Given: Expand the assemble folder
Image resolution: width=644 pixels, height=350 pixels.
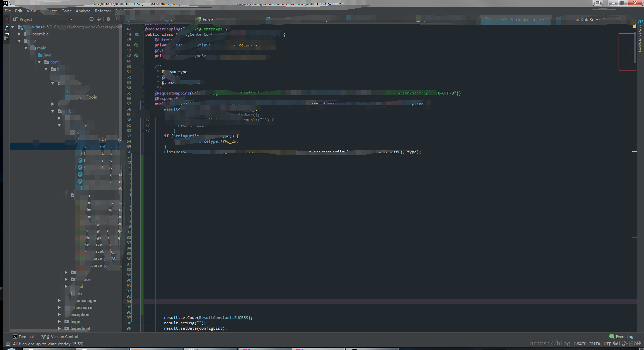Looking at the screenshot, I should 19,34.
